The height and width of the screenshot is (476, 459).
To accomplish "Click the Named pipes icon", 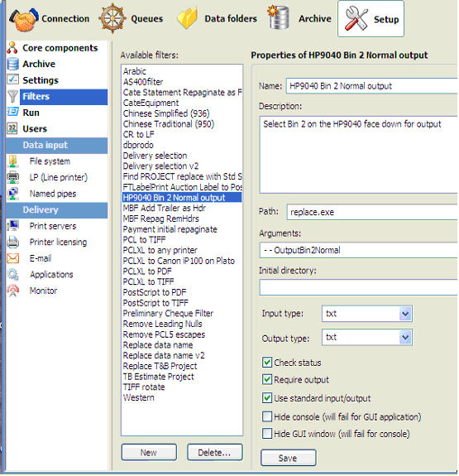I will click(12, 194).
